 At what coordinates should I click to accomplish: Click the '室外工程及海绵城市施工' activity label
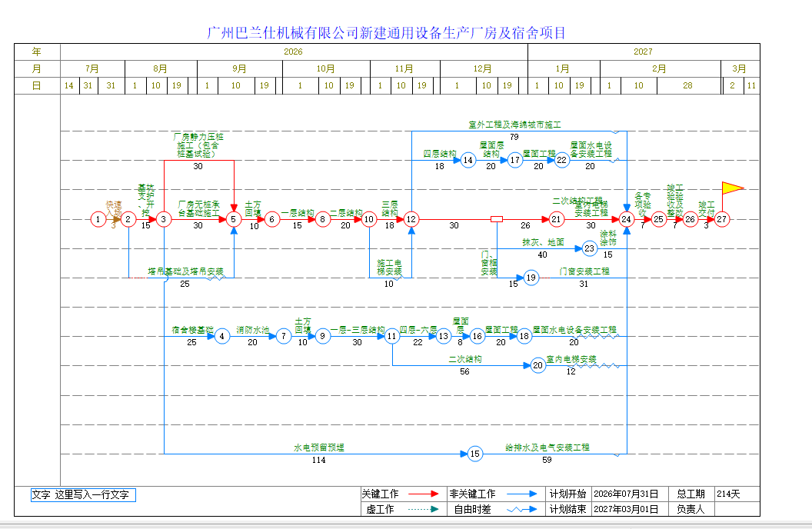514,125
